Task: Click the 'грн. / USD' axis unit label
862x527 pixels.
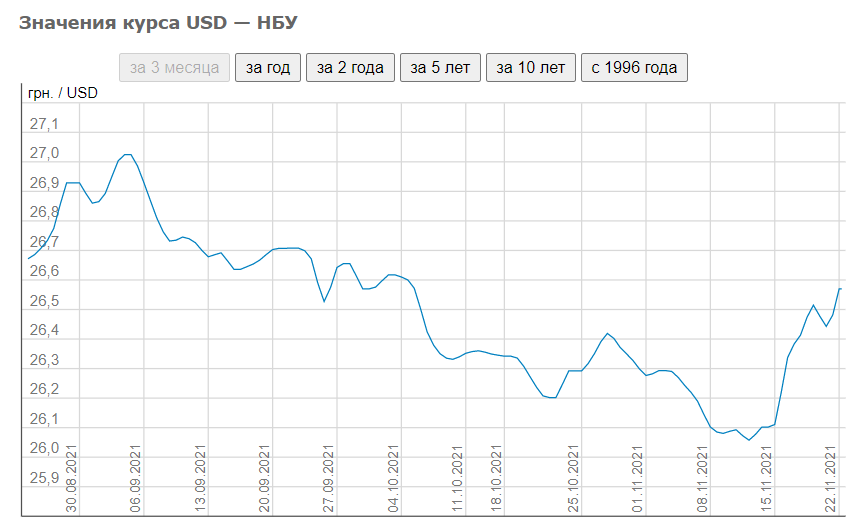Action: (x=62, y=94)
